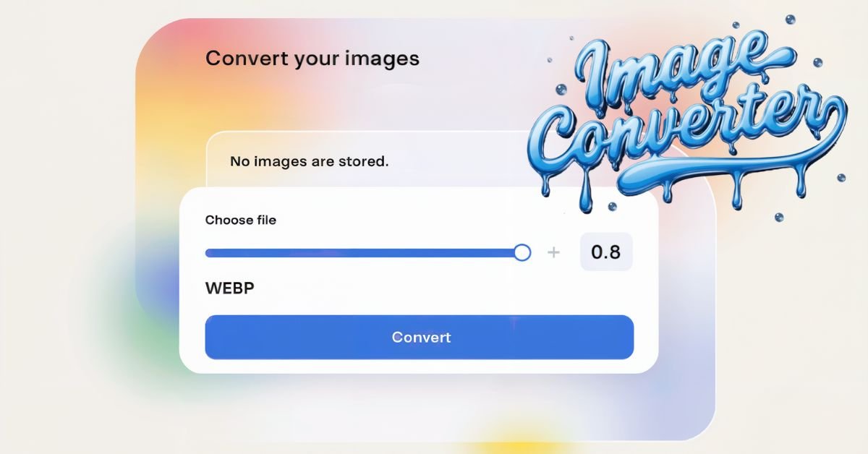
Task: Click the Convert your images heading
Action: [x=312, y=58]
